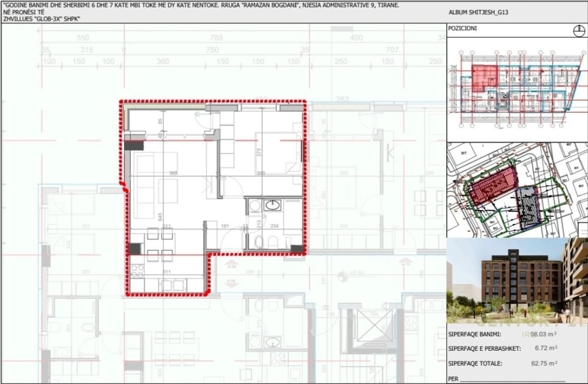
Task: Click the bathroom sink symbol in highlighted apartment
Action: point(272,205)
